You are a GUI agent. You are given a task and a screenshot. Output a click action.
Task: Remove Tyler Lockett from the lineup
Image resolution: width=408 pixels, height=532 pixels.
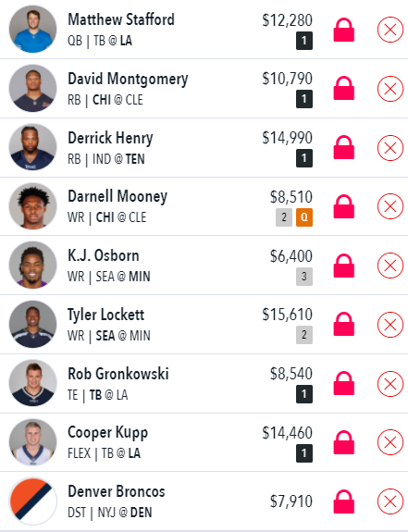pos(390,325)
